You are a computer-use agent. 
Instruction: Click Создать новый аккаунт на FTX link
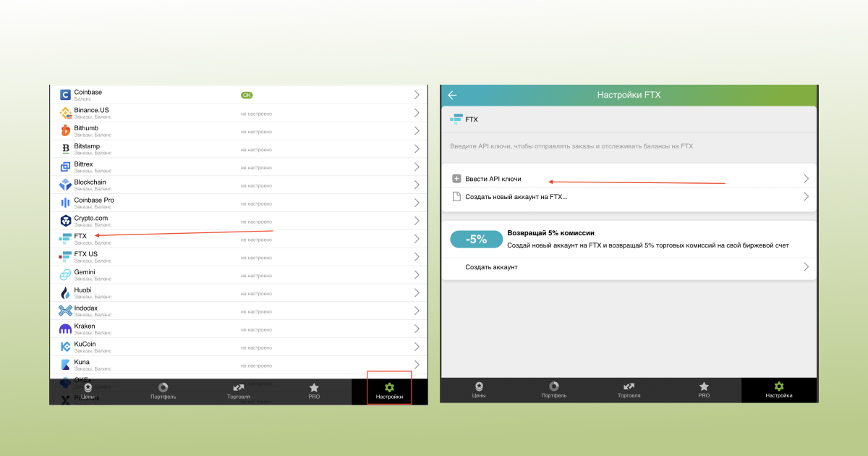516,197
